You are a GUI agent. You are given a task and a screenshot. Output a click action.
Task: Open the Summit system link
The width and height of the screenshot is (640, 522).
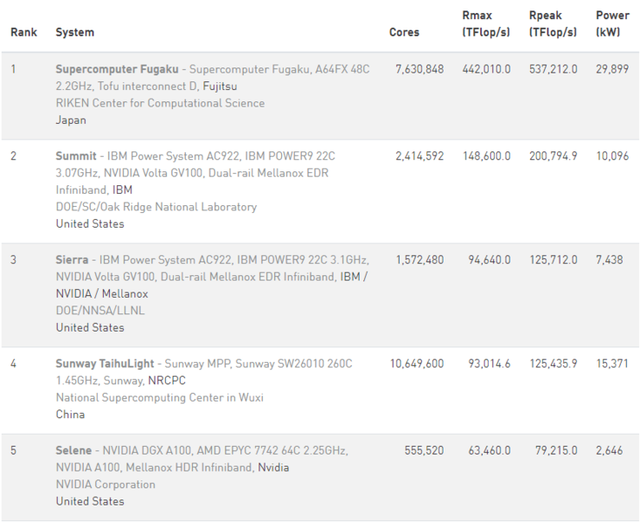(76, 156)
